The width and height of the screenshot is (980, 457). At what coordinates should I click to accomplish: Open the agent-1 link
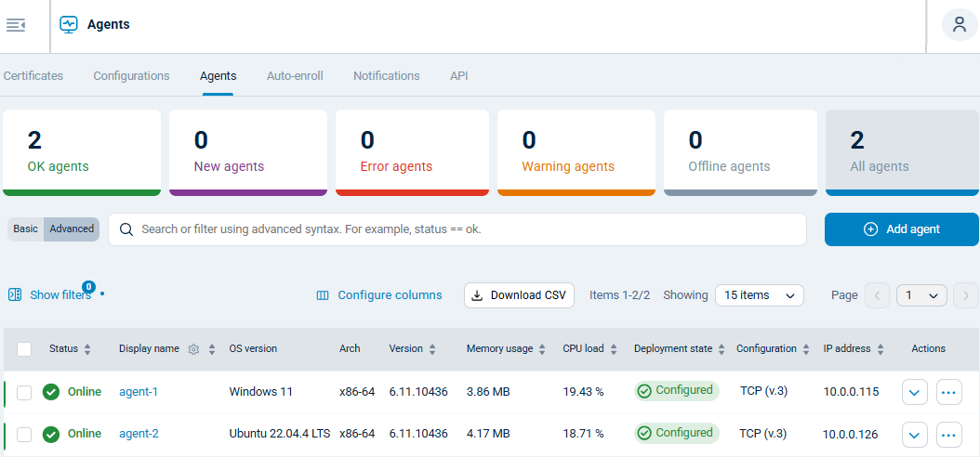click(139, 392)
